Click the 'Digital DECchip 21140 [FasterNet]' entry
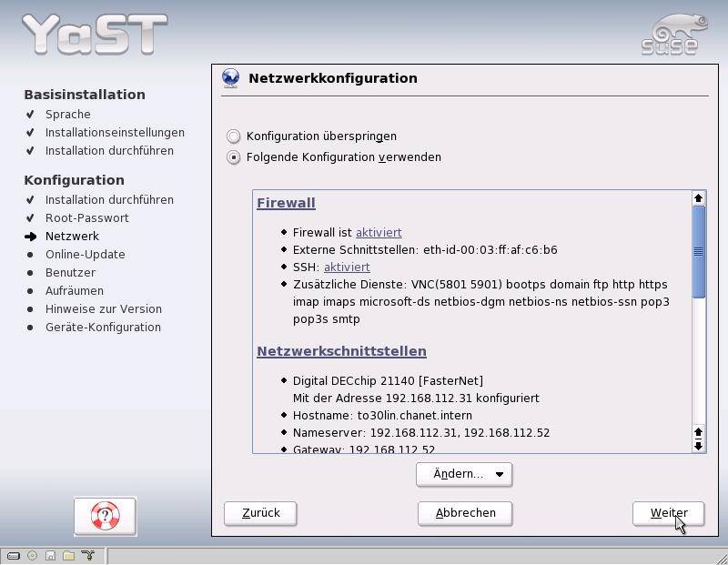The image size is (728, 565). click(x=388, y=381)
